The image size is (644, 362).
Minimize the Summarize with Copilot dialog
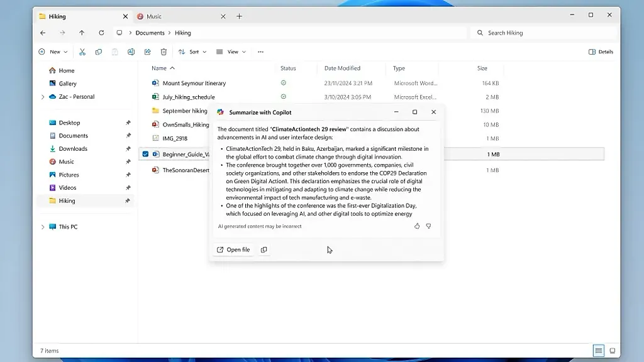pyautogui.click(x=396, y=112)
